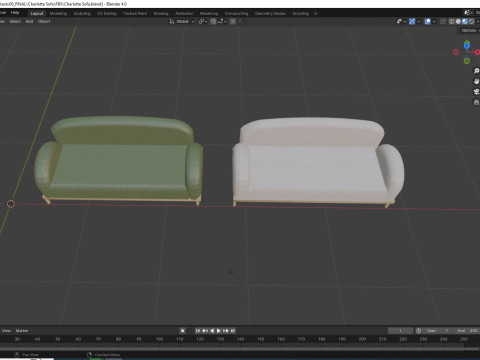Open the pivot point dropdown
This screenshot has height=360, width=480.
203,21
